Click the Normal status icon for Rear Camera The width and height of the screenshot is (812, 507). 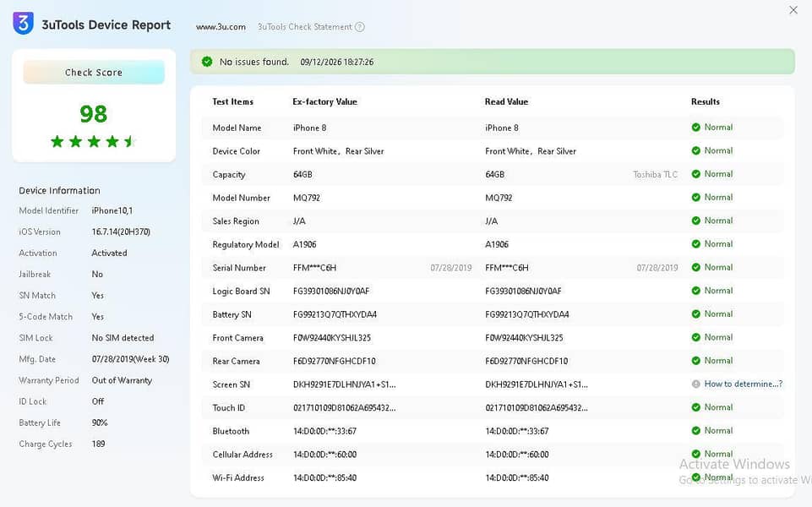click(x=696, y=361)
